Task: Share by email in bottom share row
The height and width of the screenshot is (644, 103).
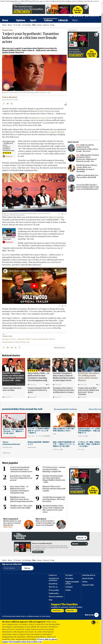Action: 12,347
